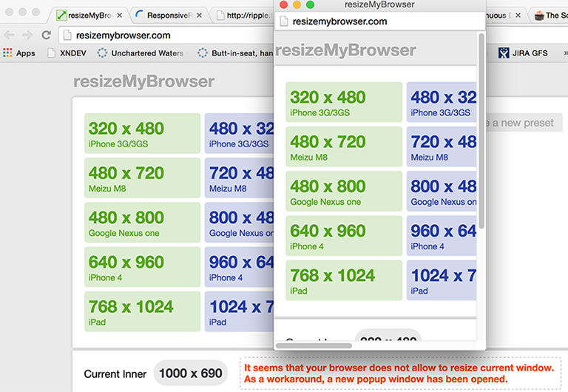Click the red browser resize warning message

[x=399, y=374]
